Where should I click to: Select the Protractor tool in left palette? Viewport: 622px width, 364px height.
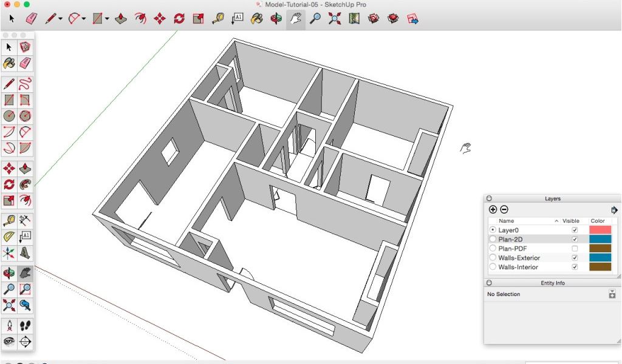click(9, 237)
